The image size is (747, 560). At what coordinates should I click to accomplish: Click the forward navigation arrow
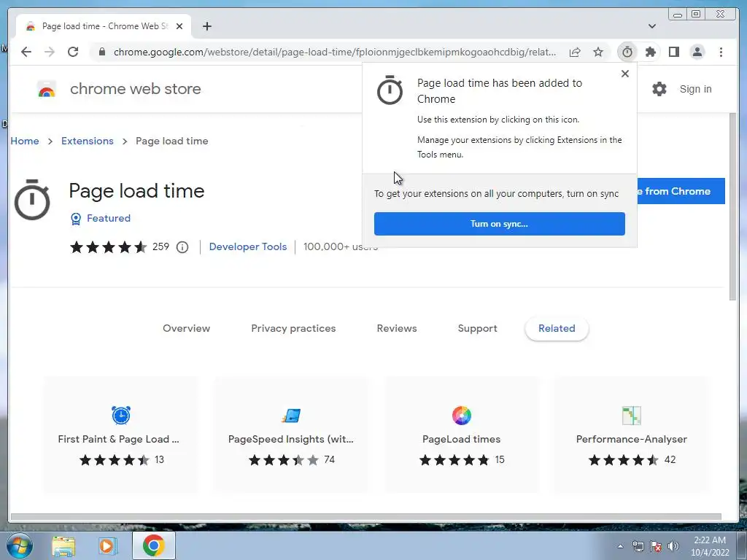pyautogui.click(x=50, y=52)
